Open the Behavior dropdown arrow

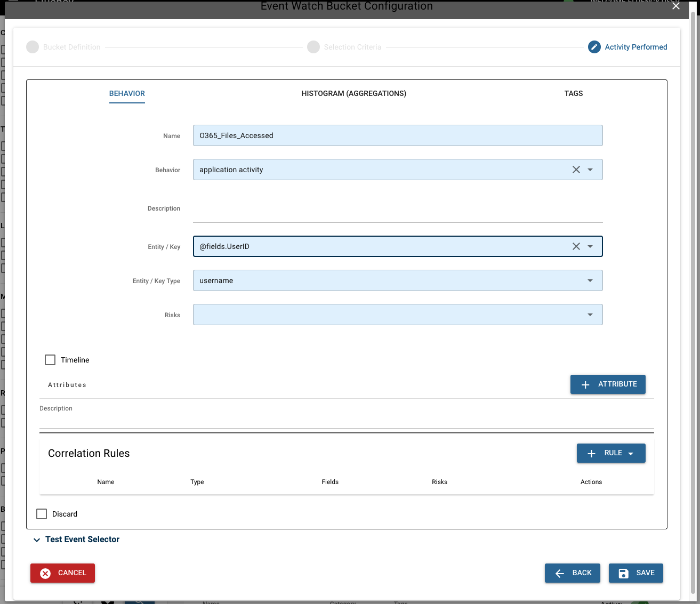pos(590,170)
